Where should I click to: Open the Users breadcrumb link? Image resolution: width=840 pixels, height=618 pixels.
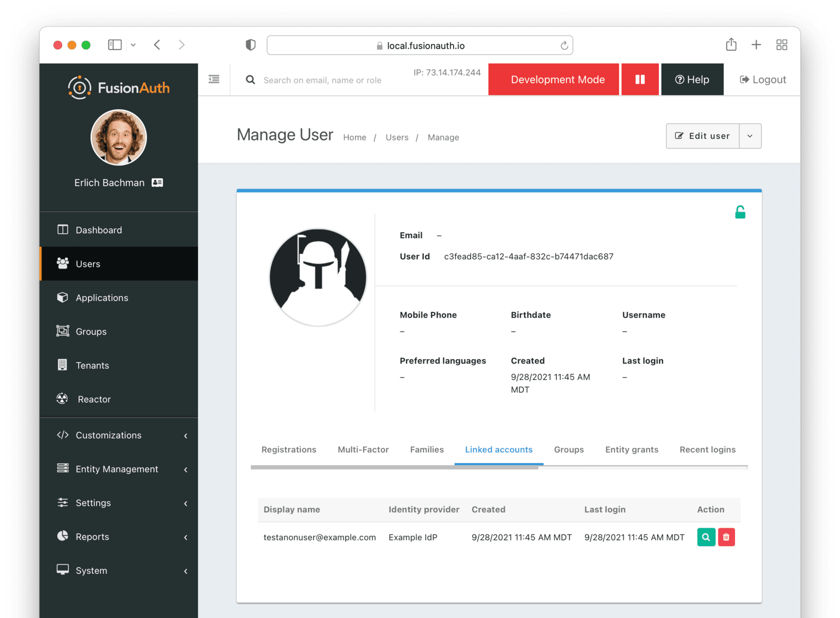397,137
